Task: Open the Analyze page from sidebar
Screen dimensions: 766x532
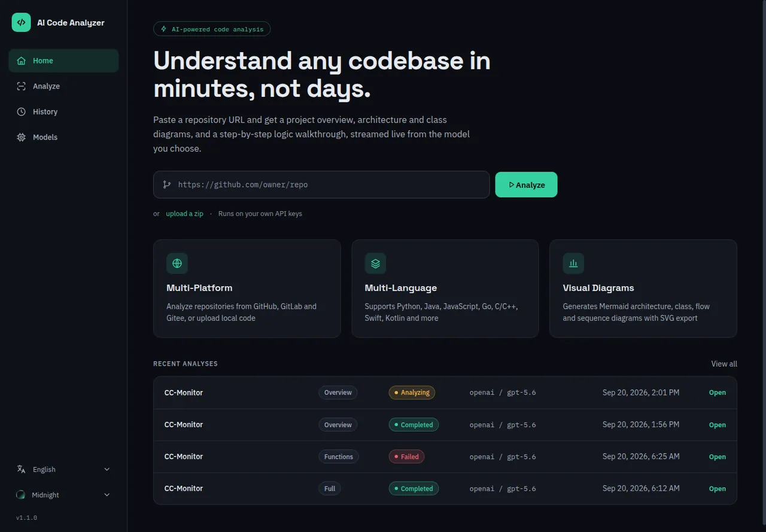Action: 63,86
